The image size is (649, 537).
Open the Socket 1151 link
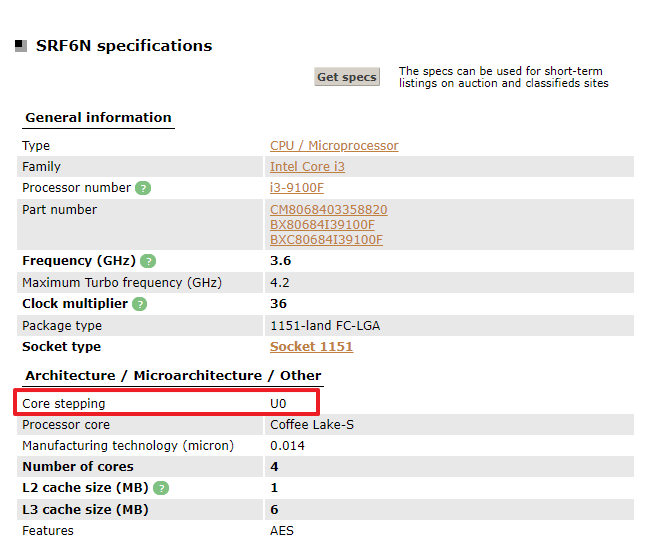[311, 347]
